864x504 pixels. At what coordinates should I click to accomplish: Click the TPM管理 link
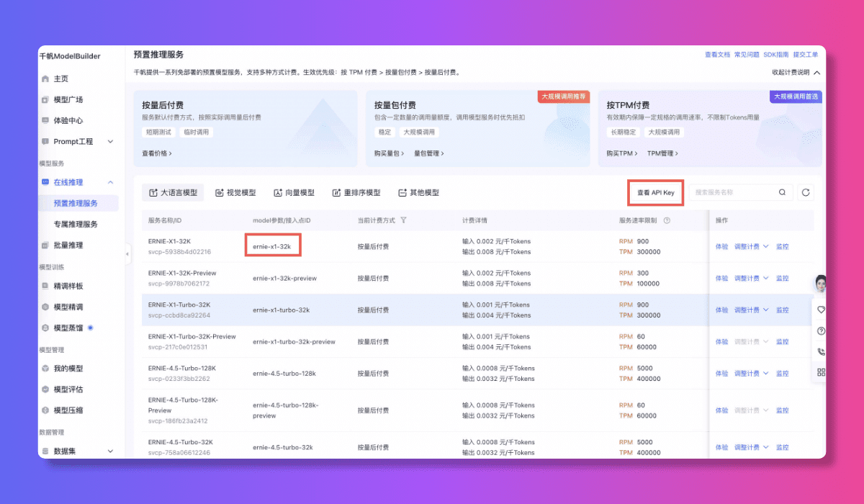(662, 153)
